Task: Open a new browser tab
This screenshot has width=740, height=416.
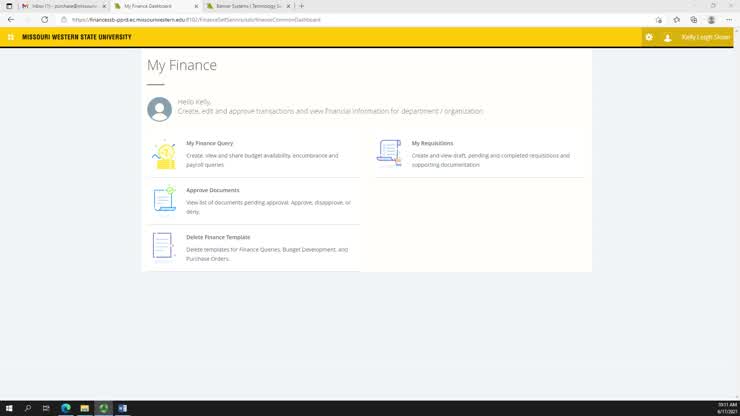Action: pos(302,6)
